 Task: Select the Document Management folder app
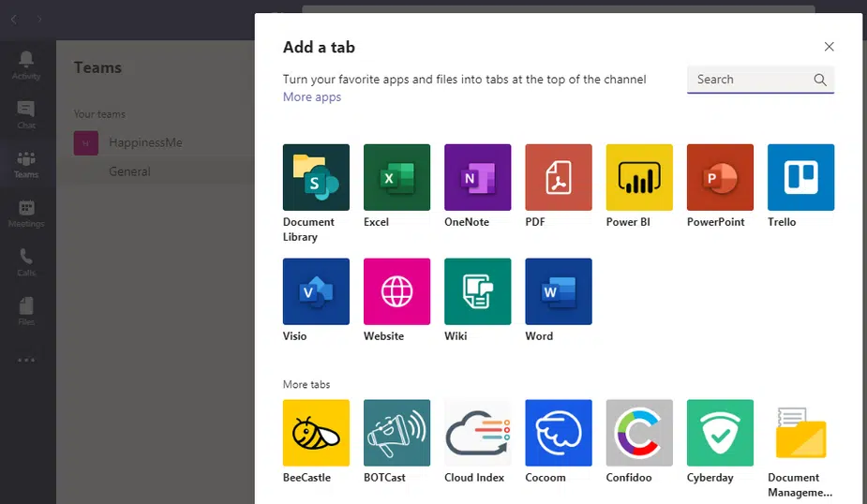[x=800, y=433]
